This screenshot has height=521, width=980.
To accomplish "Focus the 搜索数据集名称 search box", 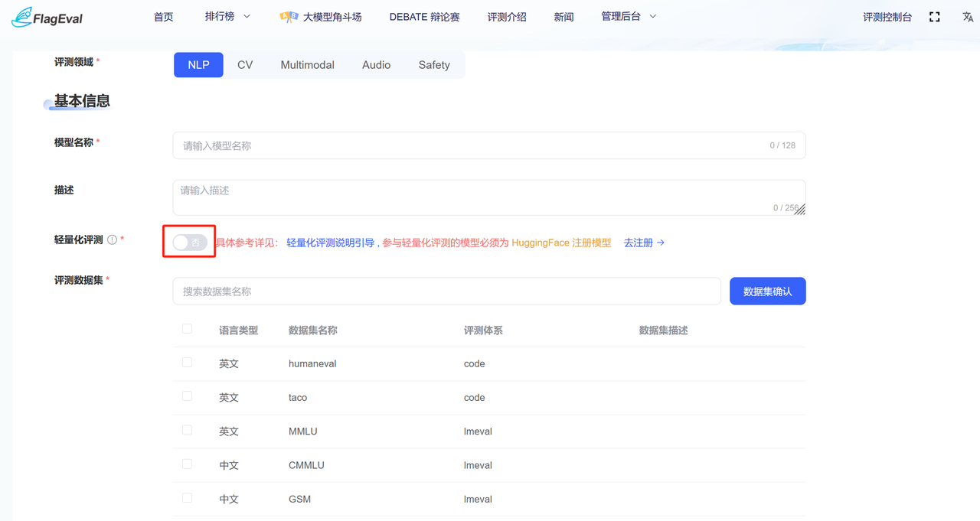I will pyautogui.click(x=446, y=291).
